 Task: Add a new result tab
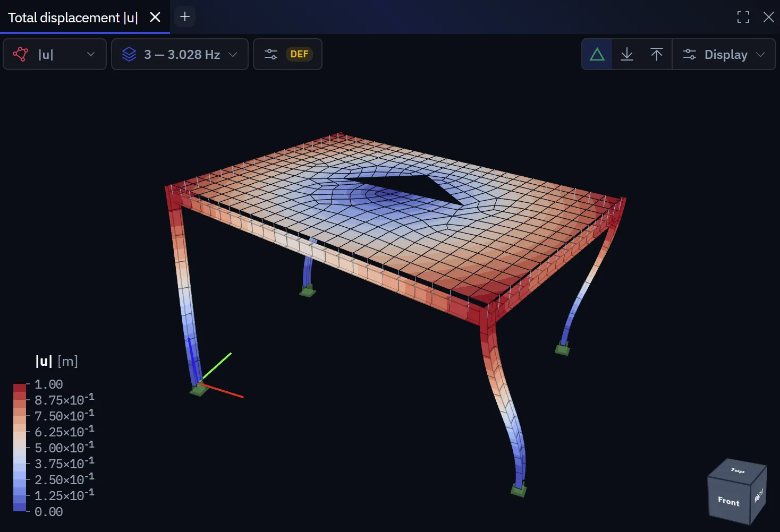(185, 17)
